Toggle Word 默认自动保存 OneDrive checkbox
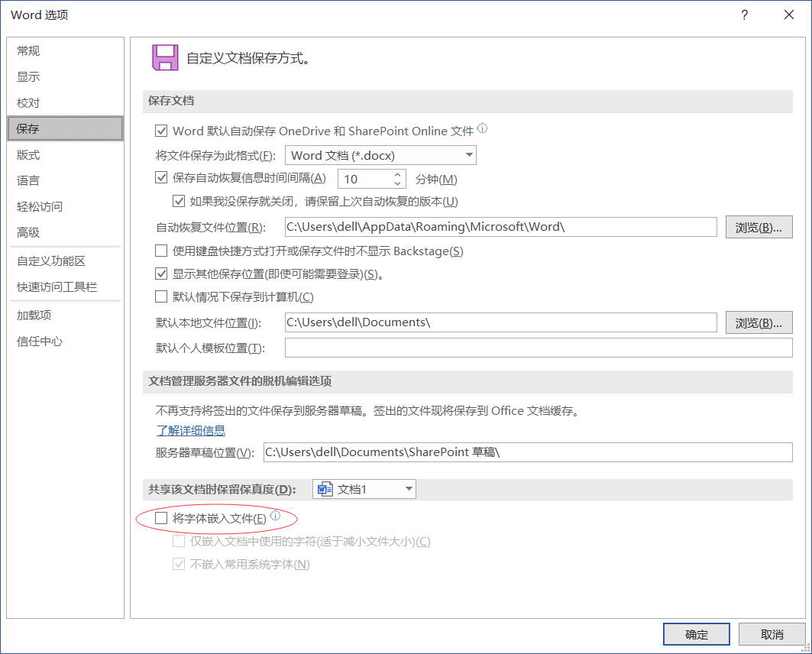Screen dimensions: 812x654 click(x=161, y=131)
